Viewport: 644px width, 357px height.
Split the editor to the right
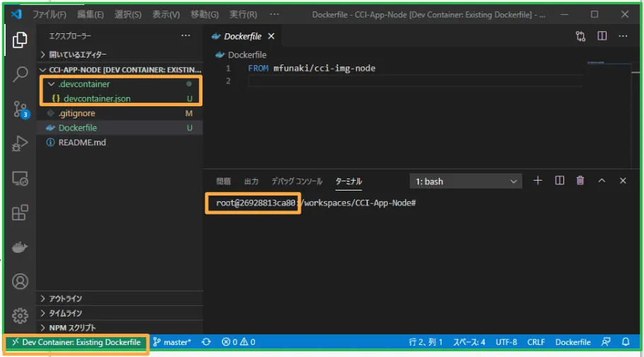tap(602, 36)
